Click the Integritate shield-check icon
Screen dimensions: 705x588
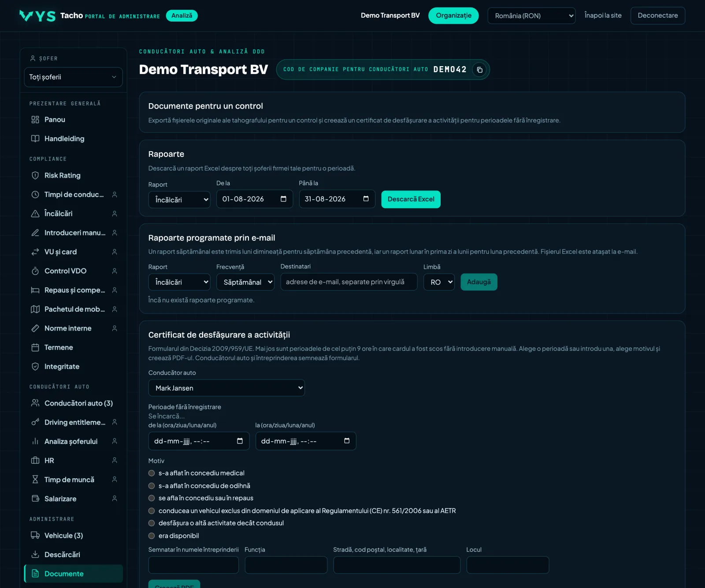tap(35, 366)
